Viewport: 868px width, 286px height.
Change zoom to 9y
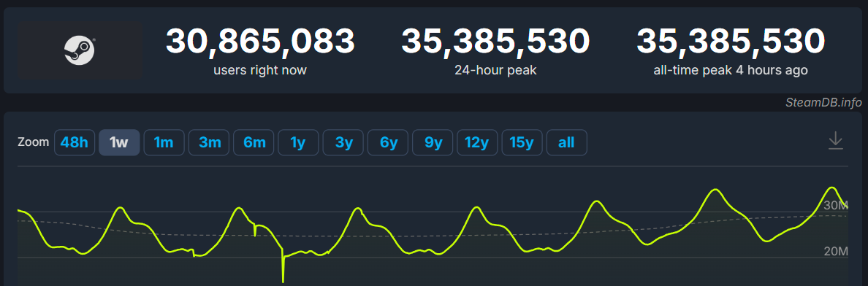tap(433, 143)
